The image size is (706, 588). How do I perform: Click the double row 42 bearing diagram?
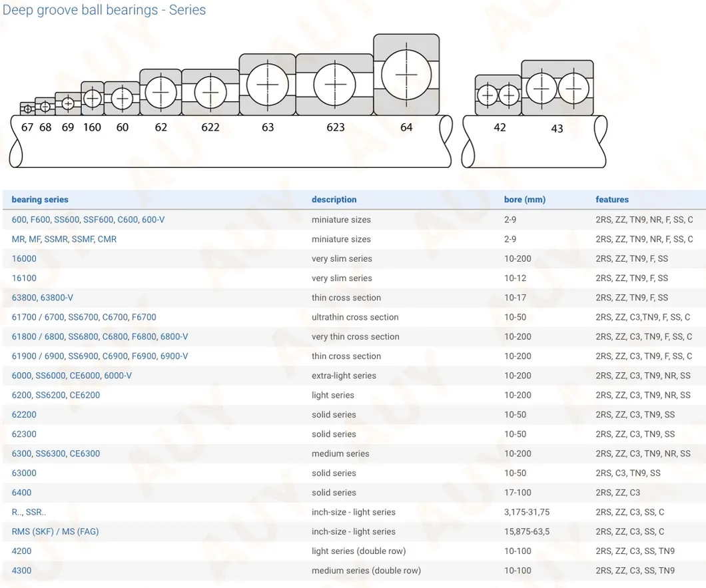[x=498, y=95]
